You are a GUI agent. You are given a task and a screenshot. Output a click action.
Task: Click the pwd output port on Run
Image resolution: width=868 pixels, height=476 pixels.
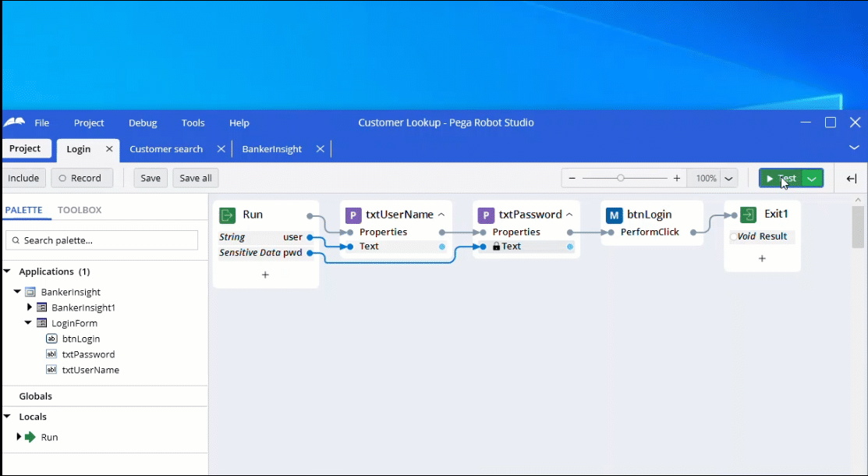click(x=310, y=253)
